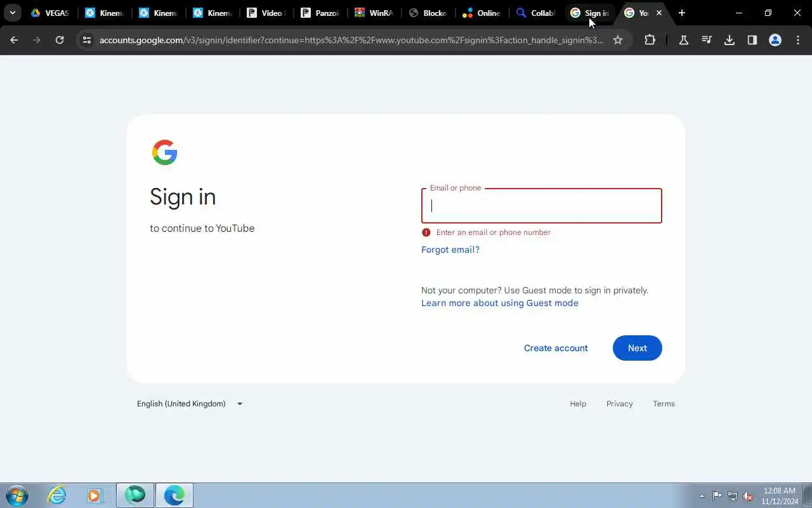Image resolution: width=812 pixels, height=508 pixels.
Task: Open the English (United Kingdom) language dropdown
Action: [x=190, y=404]
